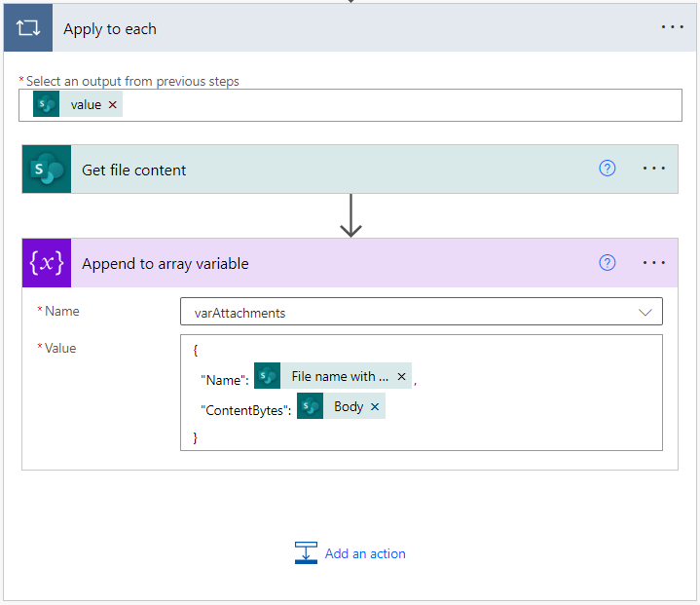Click the Apply to each loop icon
Screen dimensions: 700x605
27,28
